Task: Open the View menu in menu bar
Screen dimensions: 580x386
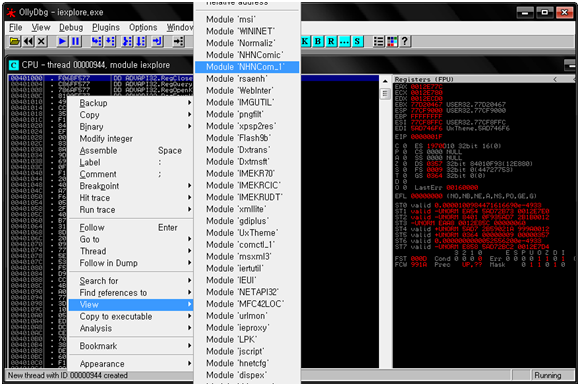Action: pyautogui.click(x=41, y=27)
